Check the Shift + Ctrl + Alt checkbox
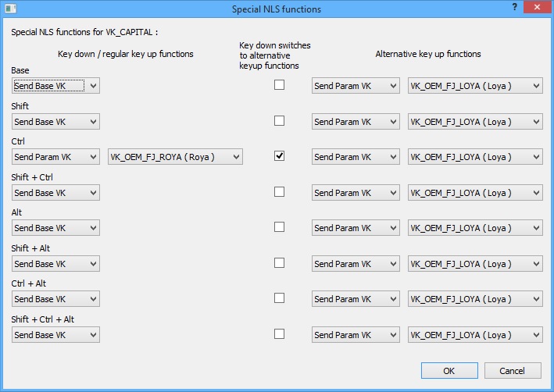The height and width of the screenshot is (392, 554). point(279,333)
